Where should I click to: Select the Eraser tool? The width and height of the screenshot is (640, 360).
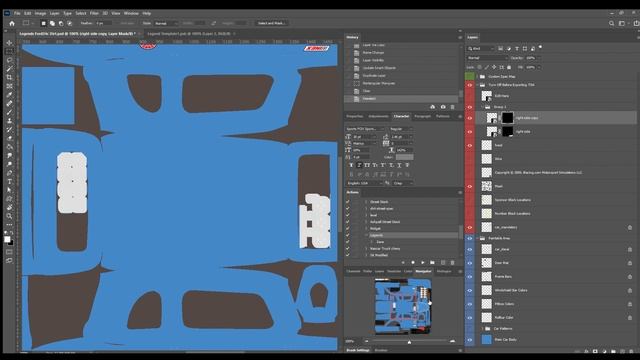[x=9, y=138]
